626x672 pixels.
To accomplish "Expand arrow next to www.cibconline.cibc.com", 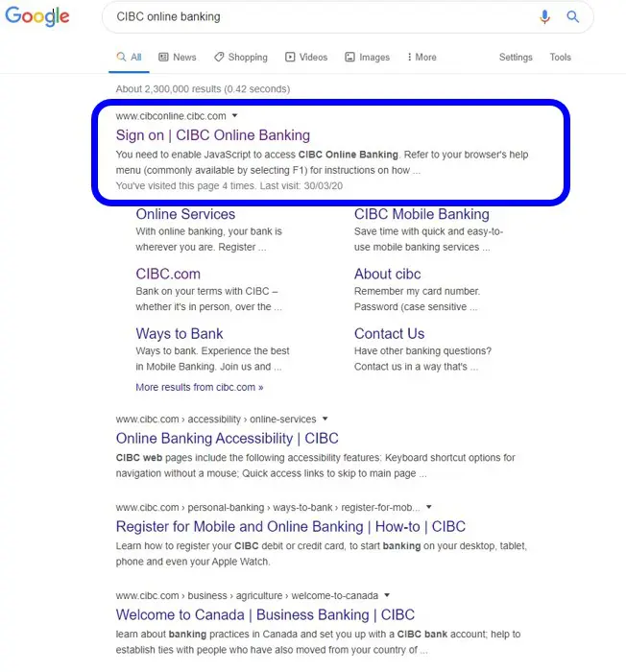I will [x=234, y=116].
